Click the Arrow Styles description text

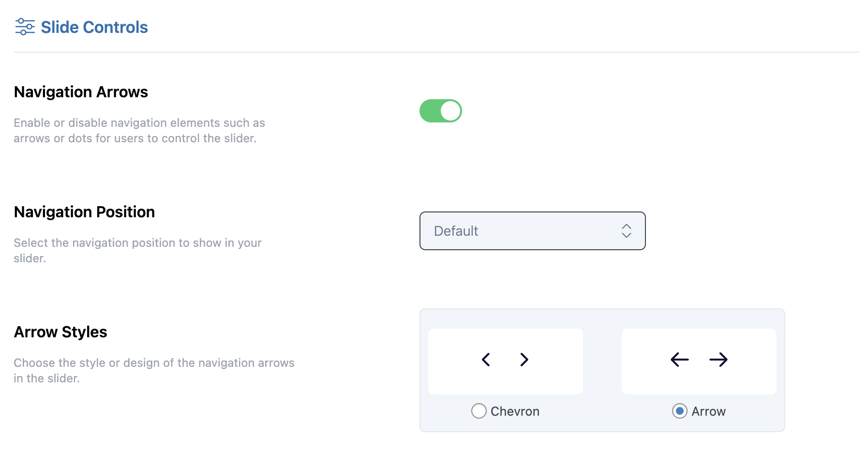(154, 371)
